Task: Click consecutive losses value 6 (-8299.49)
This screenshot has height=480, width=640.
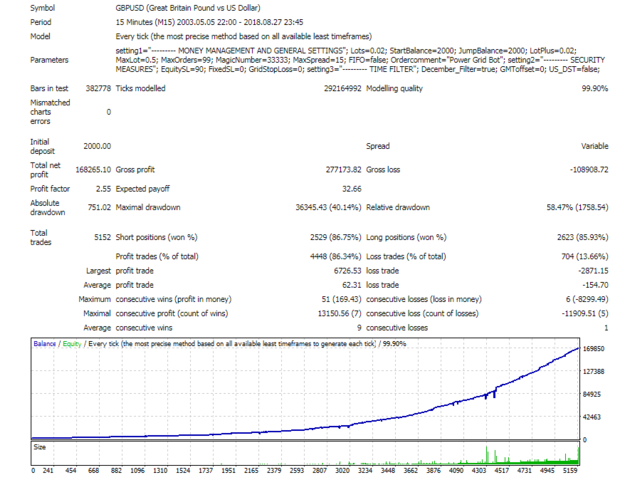Action: pyautogui.click(x=587, y=299)
